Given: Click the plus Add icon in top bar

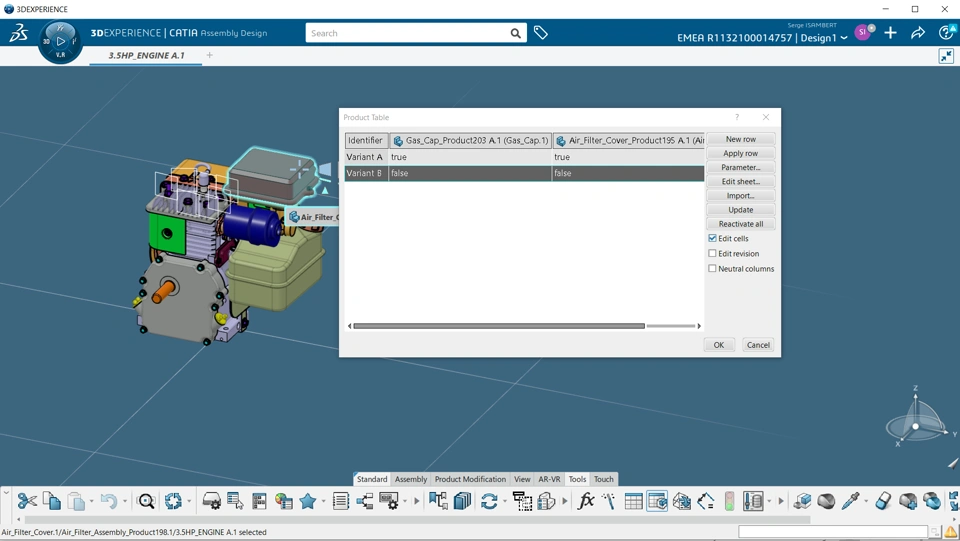Looking at the screenshot, I should tap(890, 33).
